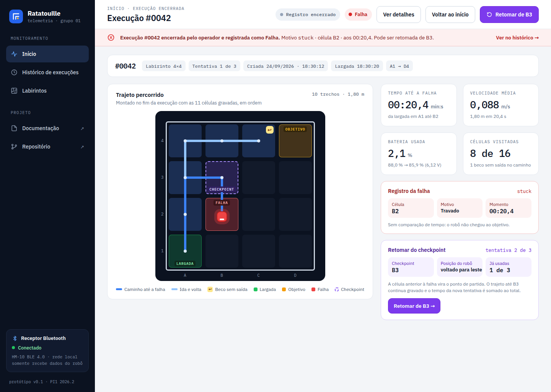This screenshot has width=551, height=392.
Task: Click the OBJETIVO cell D4 in maze
Action: coord(295,141)
